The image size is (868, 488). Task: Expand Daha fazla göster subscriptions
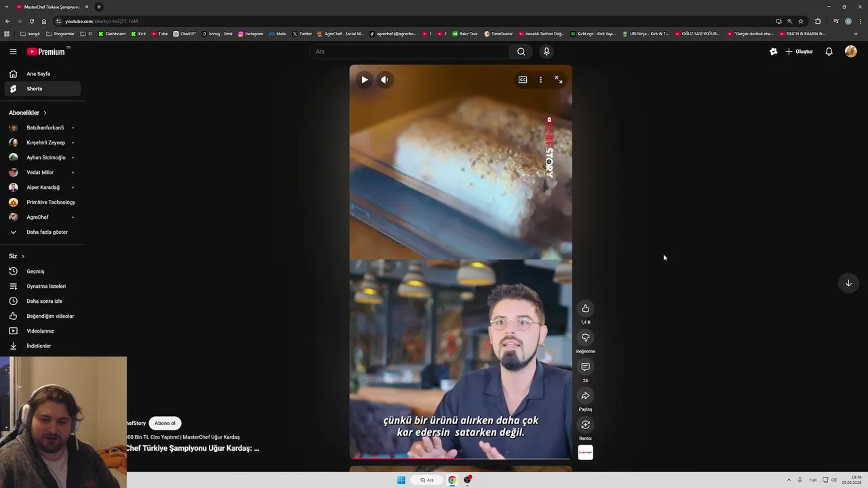pyautogui.click(x=43, y=232)
